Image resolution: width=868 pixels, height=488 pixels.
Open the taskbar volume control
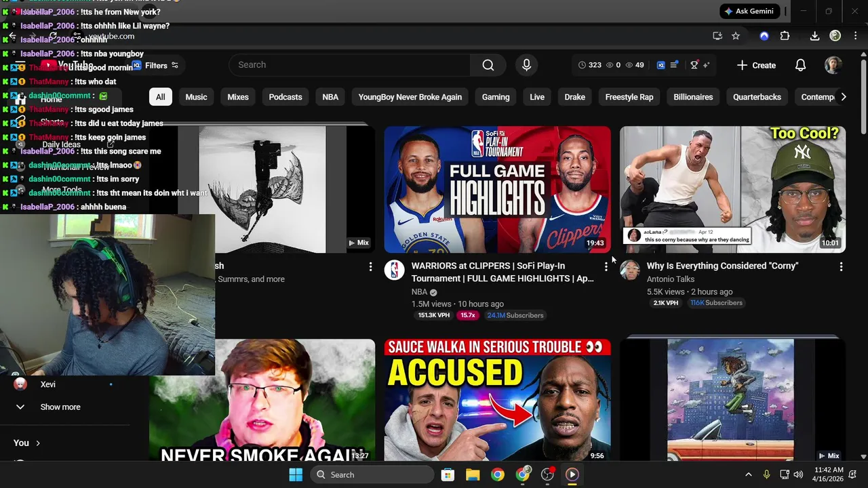(x=799, y=474)
